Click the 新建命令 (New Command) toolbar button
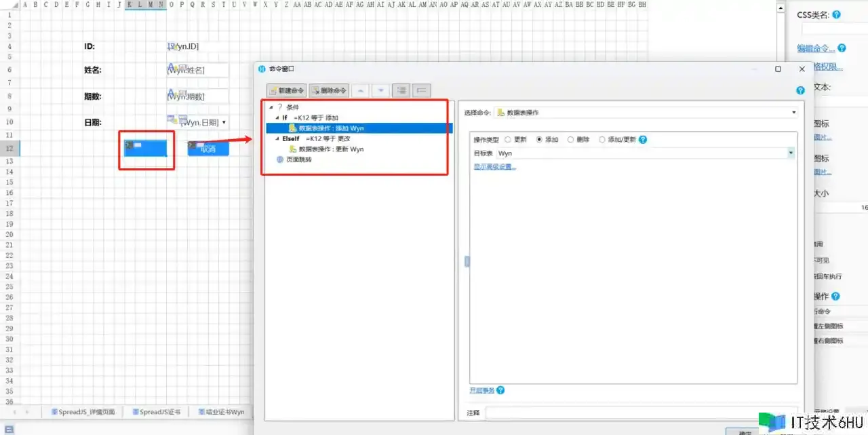Screen dimensions: 868x435 286,90
